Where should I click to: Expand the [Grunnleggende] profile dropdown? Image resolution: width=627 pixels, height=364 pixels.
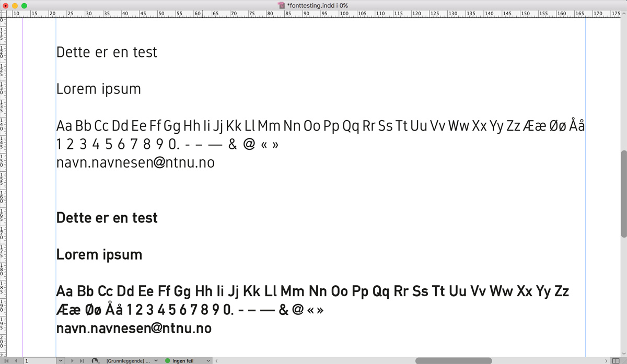click(x=155, y=361)
